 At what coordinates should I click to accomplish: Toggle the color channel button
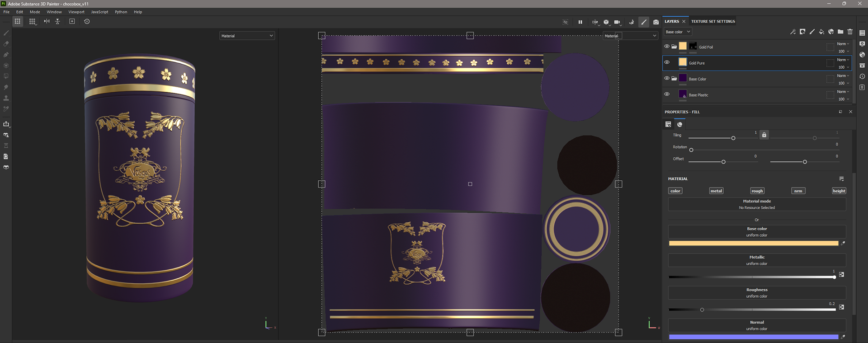675,191
